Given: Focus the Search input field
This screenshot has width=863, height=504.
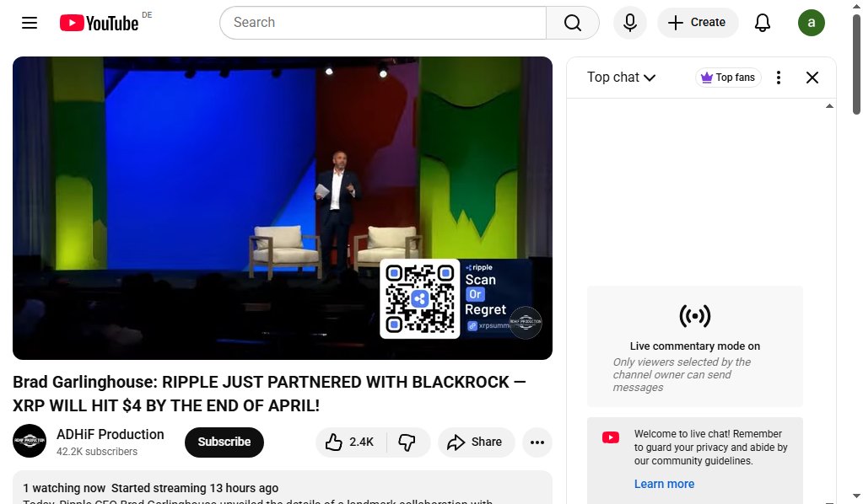Looking at the screenshot, I should [383, 23].
